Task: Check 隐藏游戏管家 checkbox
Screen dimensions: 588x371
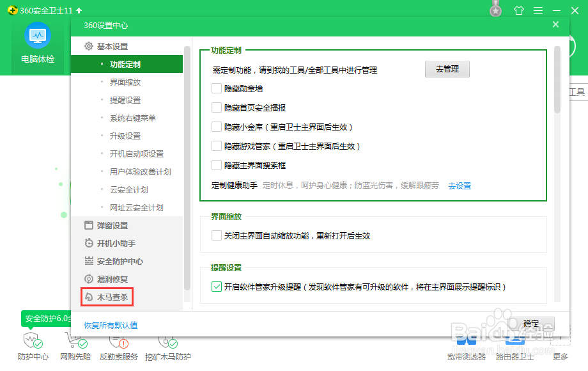Action: 217,146
